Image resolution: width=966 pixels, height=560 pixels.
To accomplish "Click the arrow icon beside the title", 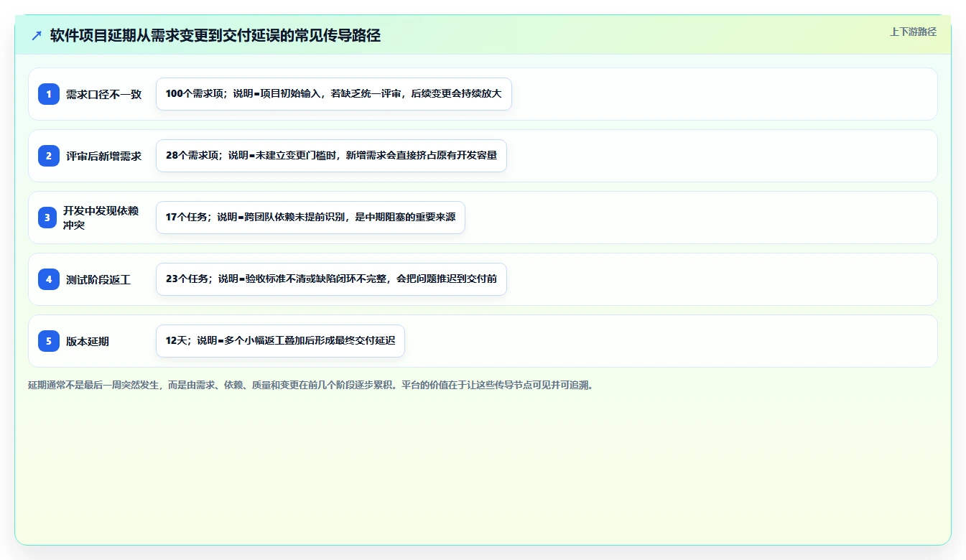I will (37, 35).
